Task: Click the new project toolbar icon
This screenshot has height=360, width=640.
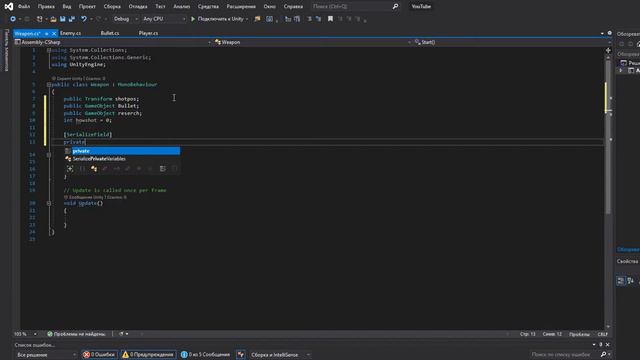Action: [39, 19]
